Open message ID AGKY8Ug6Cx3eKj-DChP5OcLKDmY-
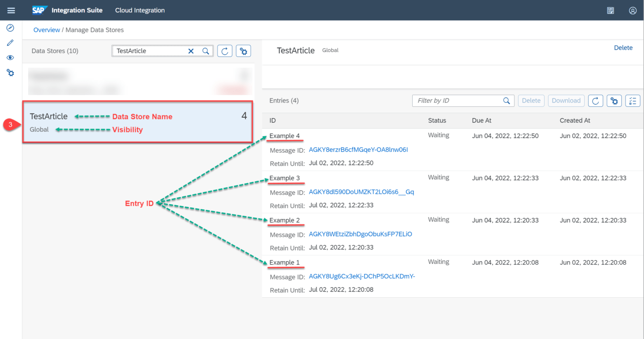This screenshot has width=644, height=339. coord(362,277)
